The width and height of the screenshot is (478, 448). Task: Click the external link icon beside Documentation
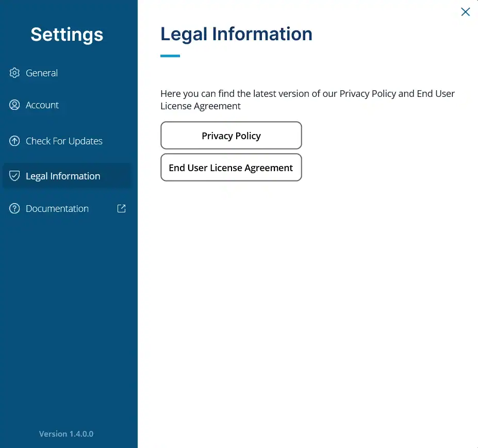point(122,208)
